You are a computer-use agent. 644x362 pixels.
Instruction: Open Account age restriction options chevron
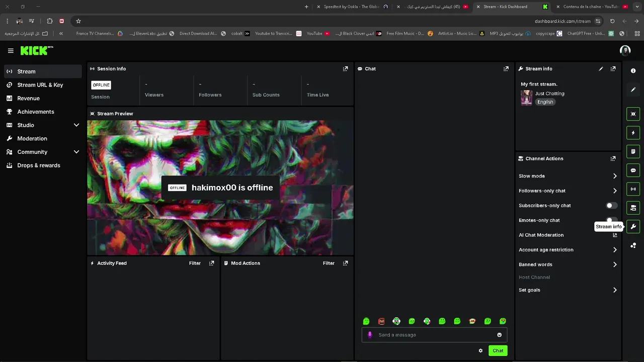coord(615,250)
